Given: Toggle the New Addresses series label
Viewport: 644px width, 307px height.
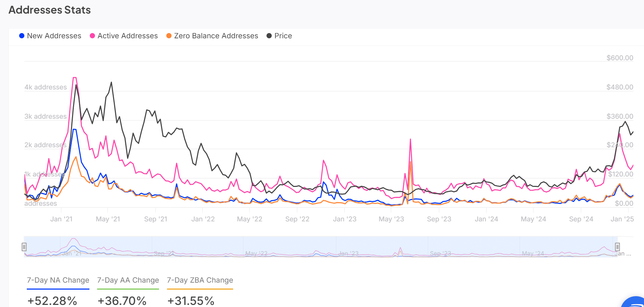Looking at the screenshot, I should (54, 36).
